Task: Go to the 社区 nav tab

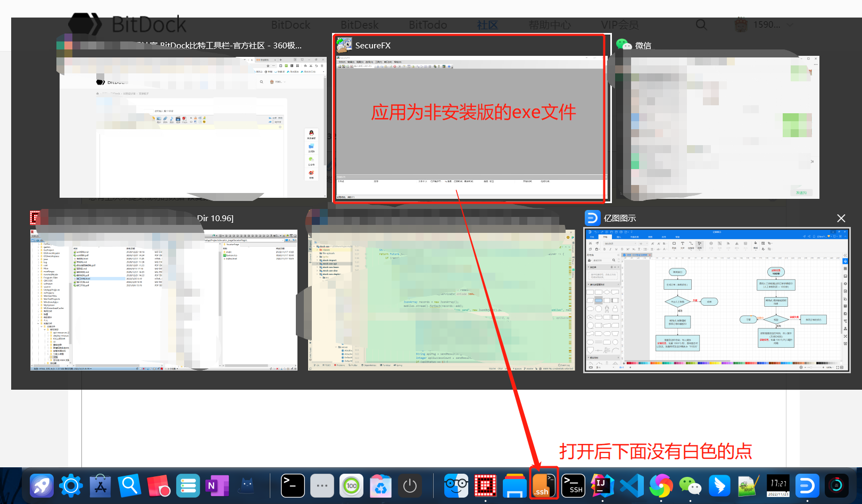Action: point(487,25)
